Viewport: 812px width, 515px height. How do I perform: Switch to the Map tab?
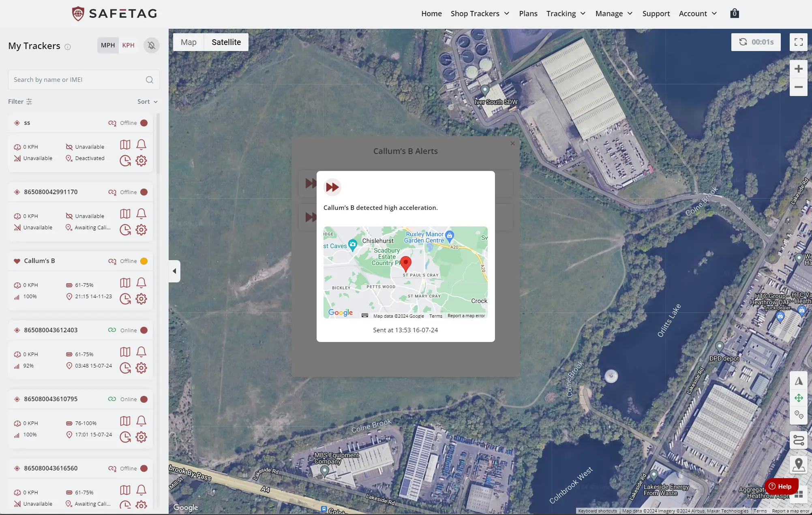pyautogui.click(x=188, y=42)
